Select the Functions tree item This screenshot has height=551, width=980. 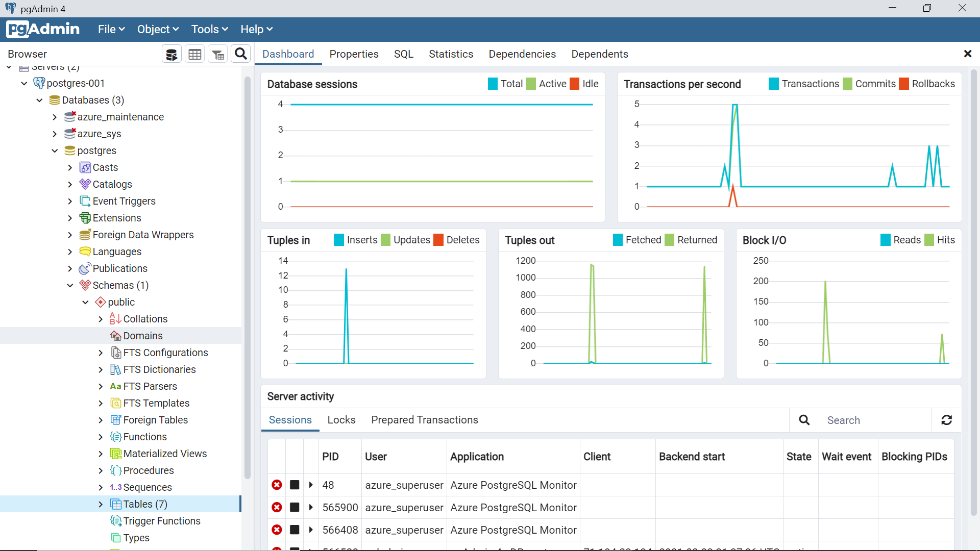tap(144, 437)
